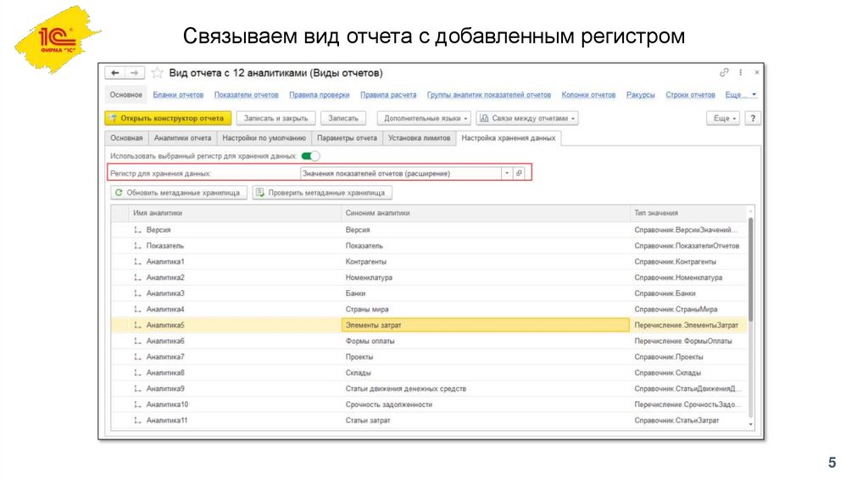This screenshot has width=868, height=487.
Task: Select the Страны мира synonym cell
Action: point(486,309)
